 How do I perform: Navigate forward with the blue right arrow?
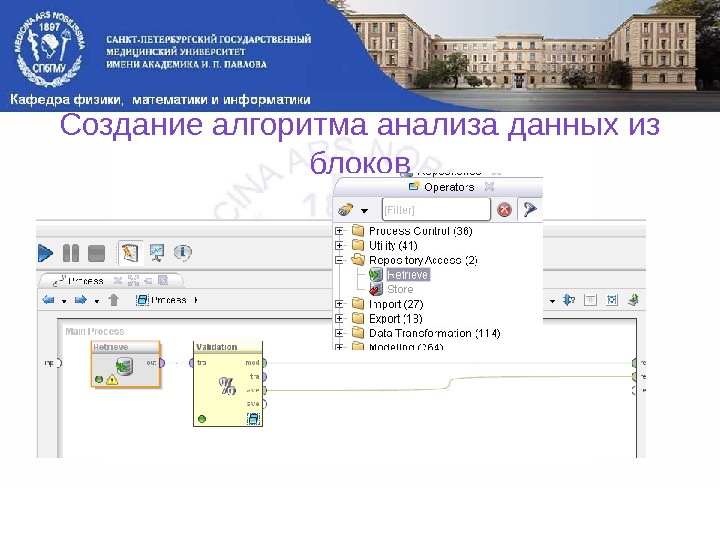pyautogui.click(x=81, y=300)
